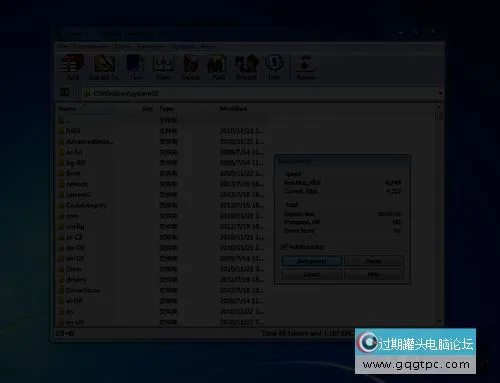This screenshot has width=500, height=383.
Task: Select the el-GR folder name
Action: point(74,301)
